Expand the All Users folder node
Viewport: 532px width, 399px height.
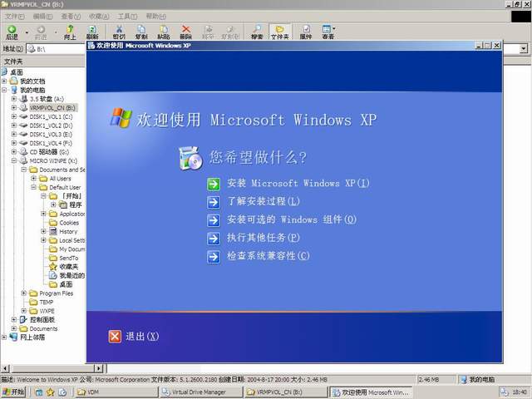33,178
